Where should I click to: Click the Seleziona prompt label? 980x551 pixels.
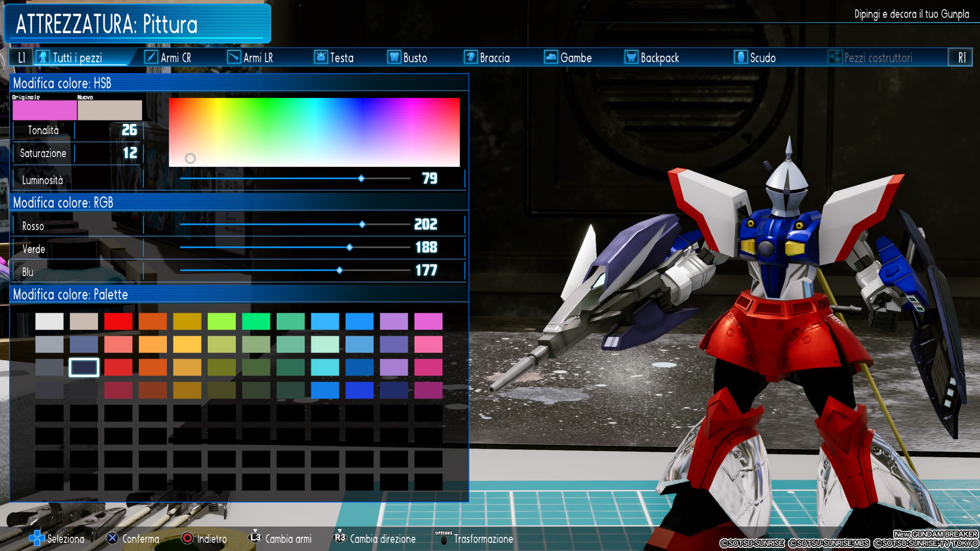(66, 539)
